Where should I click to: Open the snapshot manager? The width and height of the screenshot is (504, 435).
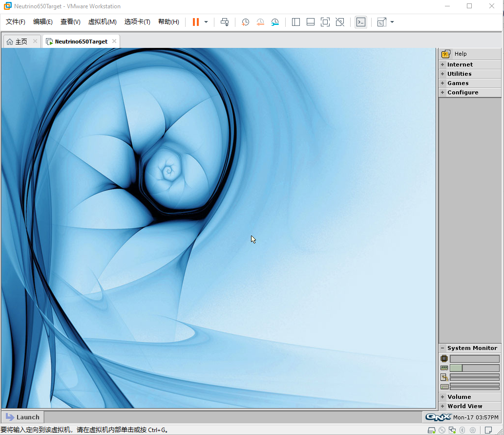click(275, 22)
